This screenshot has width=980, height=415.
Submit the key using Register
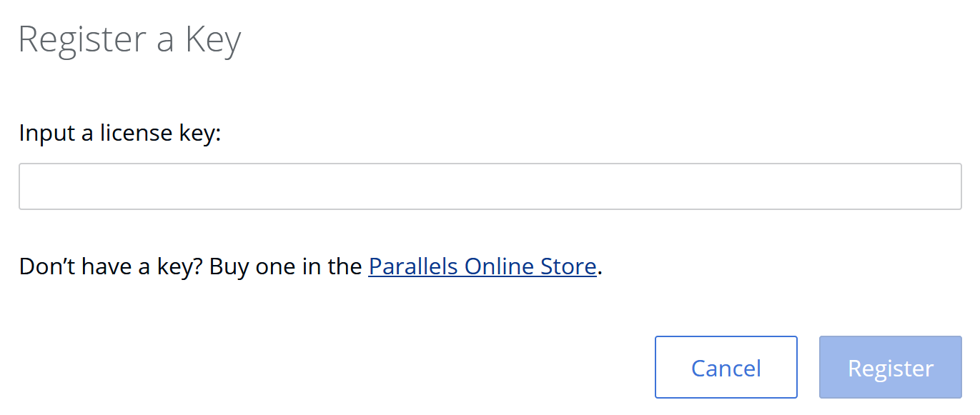(x=890, y=367)
